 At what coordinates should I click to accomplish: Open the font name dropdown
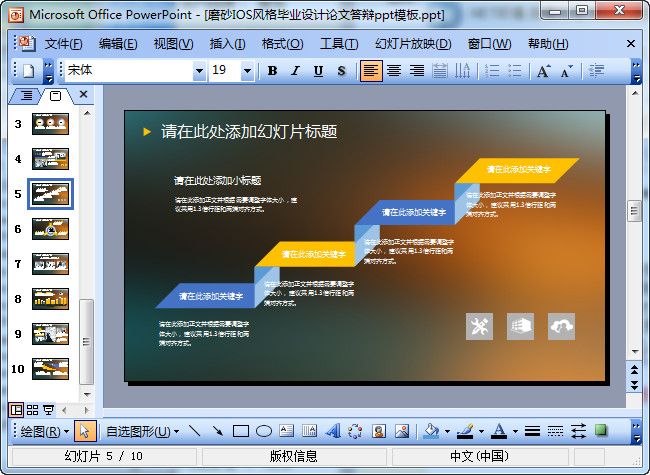click(199, 71)
